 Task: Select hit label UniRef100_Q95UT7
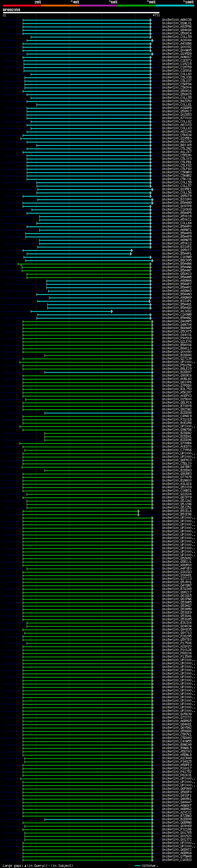177,250
